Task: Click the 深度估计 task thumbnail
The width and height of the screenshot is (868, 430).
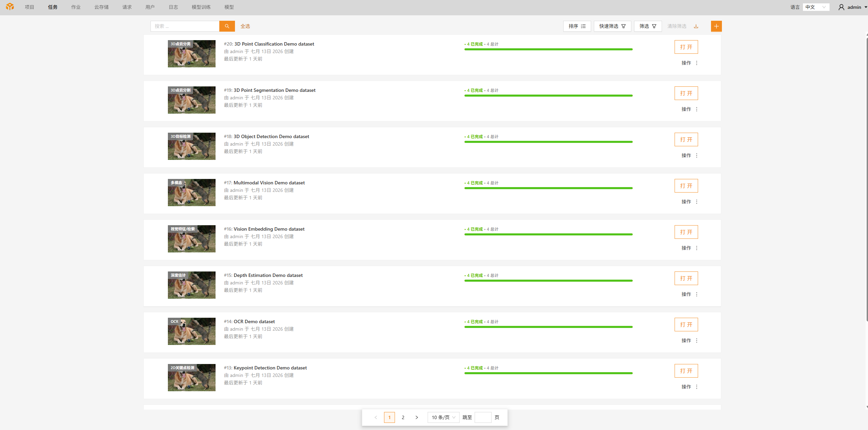Action: (191, 285)
